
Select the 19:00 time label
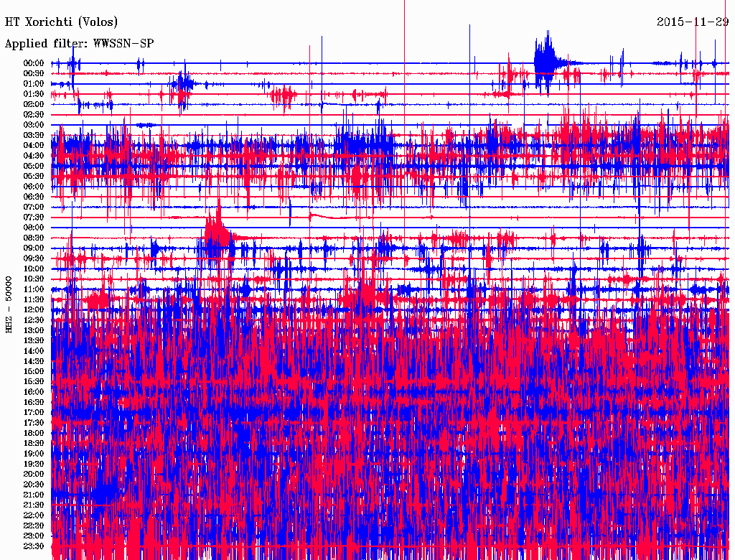[34, 454]
